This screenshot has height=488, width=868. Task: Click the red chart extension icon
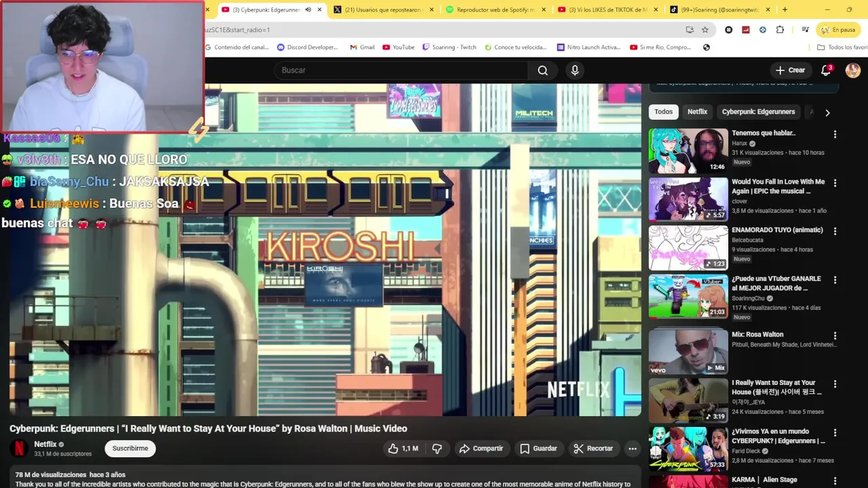(x=746, y=30)
